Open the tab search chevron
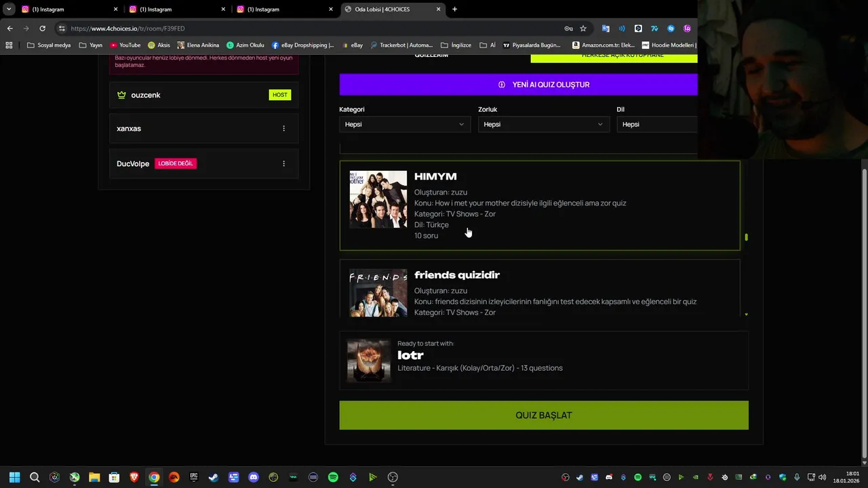The height and width of the screenshot is (488, 868). tap(9, 9)
